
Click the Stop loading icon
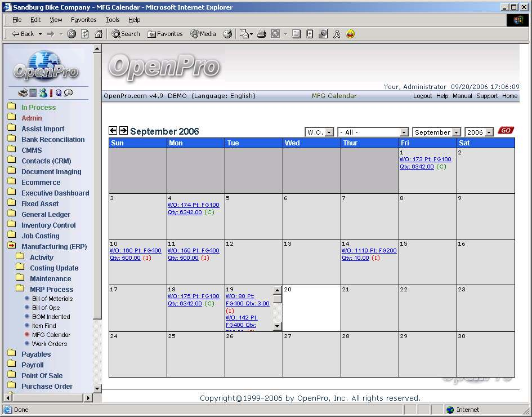pos(71,34)
